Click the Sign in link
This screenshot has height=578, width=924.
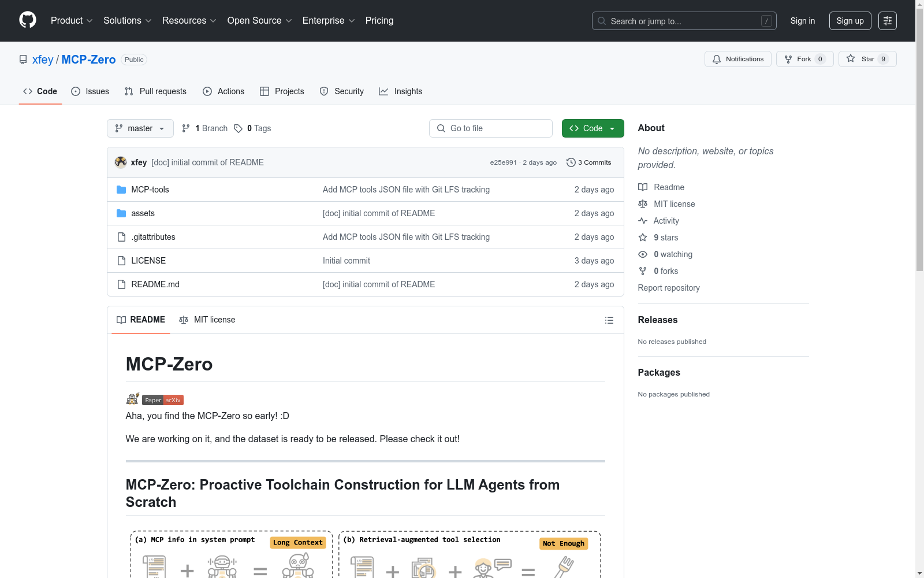coord(803,21)
